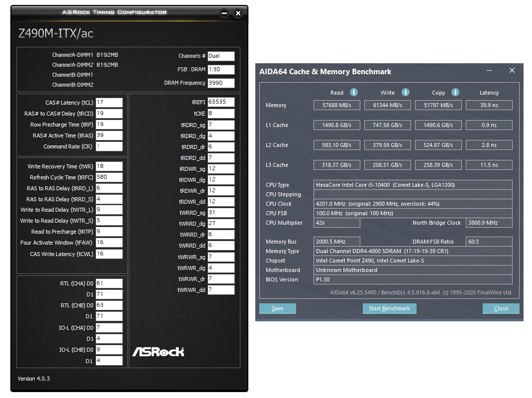Click the Command Rate (CR) field
Image resolution: width=532 pixels, height=398 pixels.
(x=109, y=146)
